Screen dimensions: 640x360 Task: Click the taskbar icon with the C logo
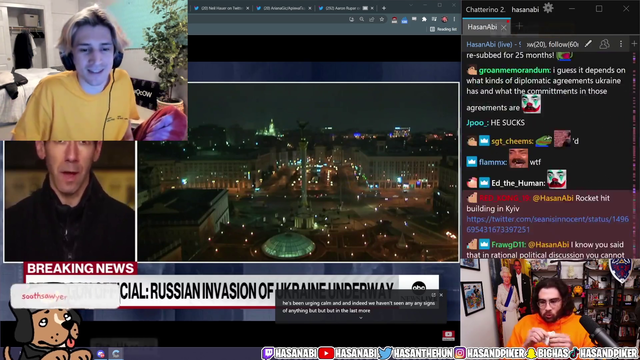click(116, 353)
